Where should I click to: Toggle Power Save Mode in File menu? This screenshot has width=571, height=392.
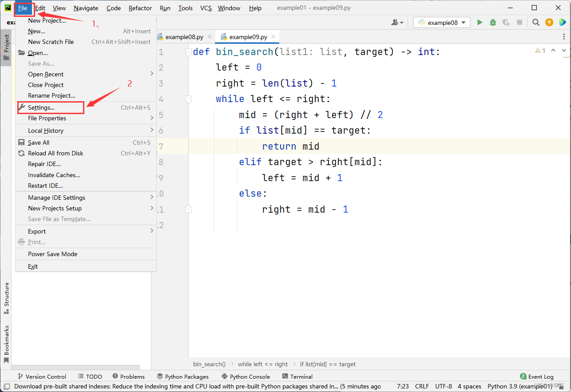[x=86, y=254]
